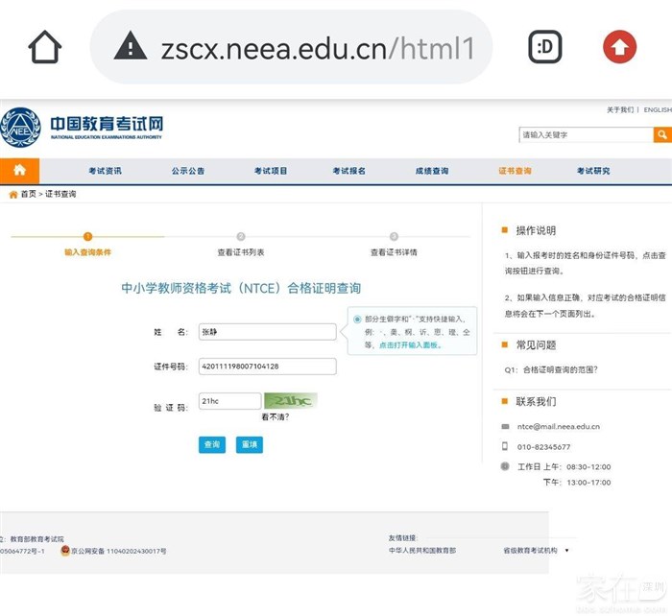Focus the 证件号码 input field
This screenshot has width=672, height=616.
[x=266, y=367]
